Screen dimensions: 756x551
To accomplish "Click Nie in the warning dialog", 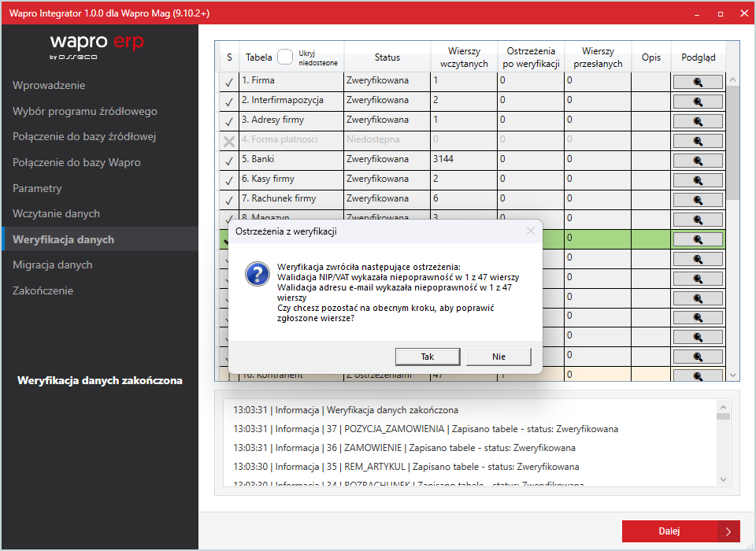I will (498, 357).
